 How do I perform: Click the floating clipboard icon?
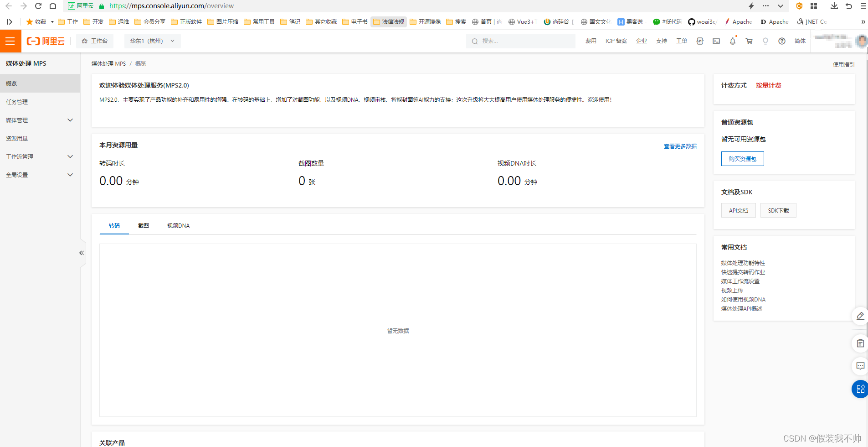[x=860, y=343]
